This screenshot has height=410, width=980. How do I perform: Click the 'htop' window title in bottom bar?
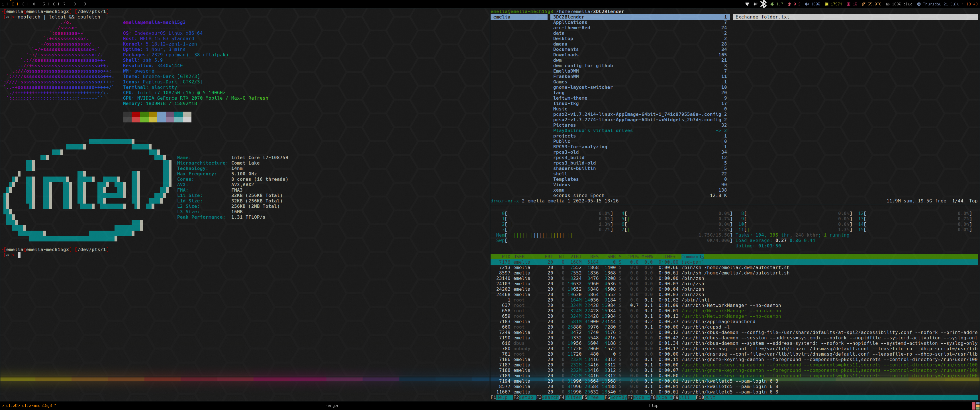(x=654, y=406)
